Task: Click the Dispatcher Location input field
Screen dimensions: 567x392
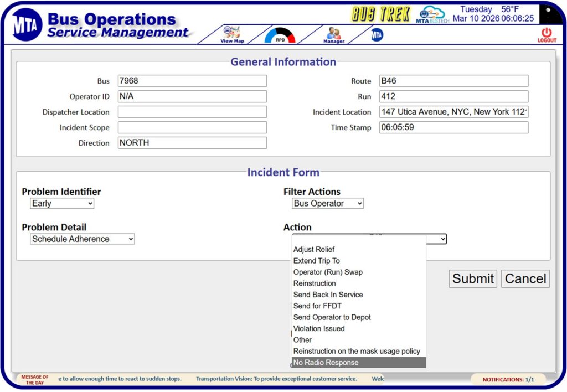Action: (192, 112)
